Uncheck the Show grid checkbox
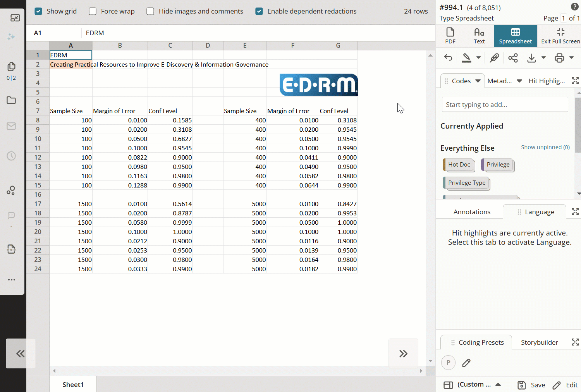Viewport: 581px width, 392px height. (38, 11)
